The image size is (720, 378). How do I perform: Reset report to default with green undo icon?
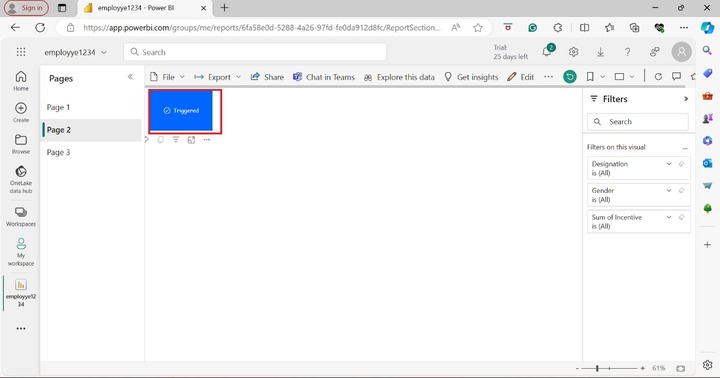[570, 77]
